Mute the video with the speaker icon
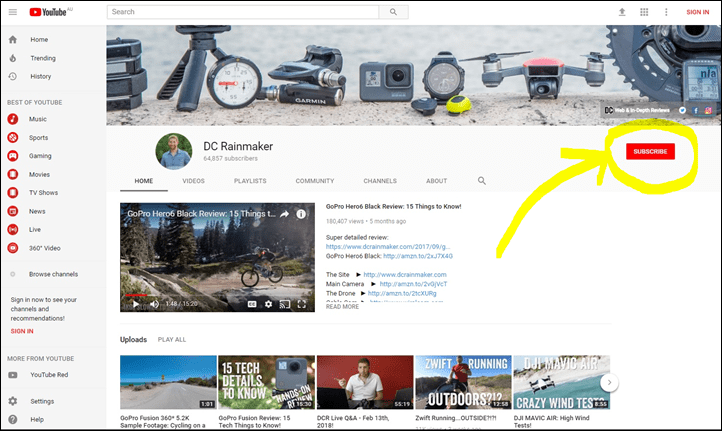 tap(155, 304)
